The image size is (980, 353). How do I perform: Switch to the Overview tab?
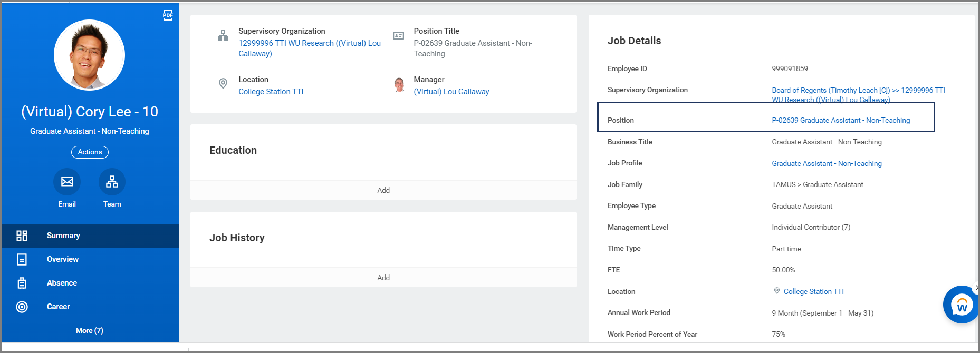tap(62, 259)
